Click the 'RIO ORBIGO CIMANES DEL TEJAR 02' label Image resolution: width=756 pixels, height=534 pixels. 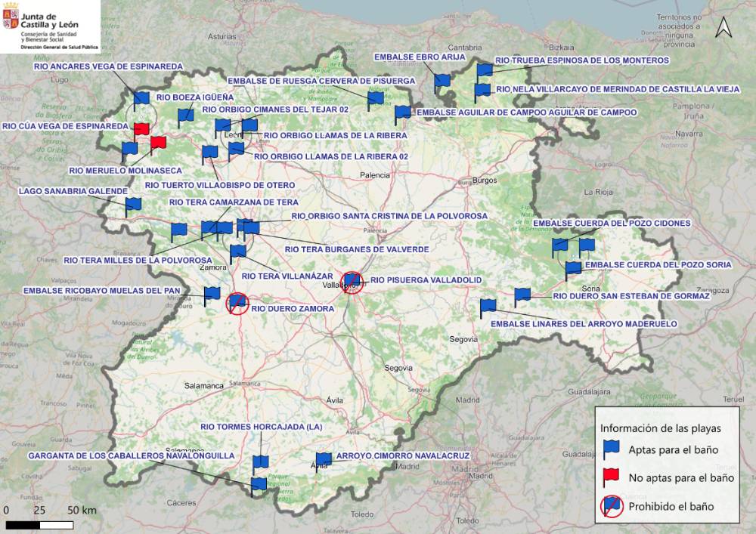(275, 110)
